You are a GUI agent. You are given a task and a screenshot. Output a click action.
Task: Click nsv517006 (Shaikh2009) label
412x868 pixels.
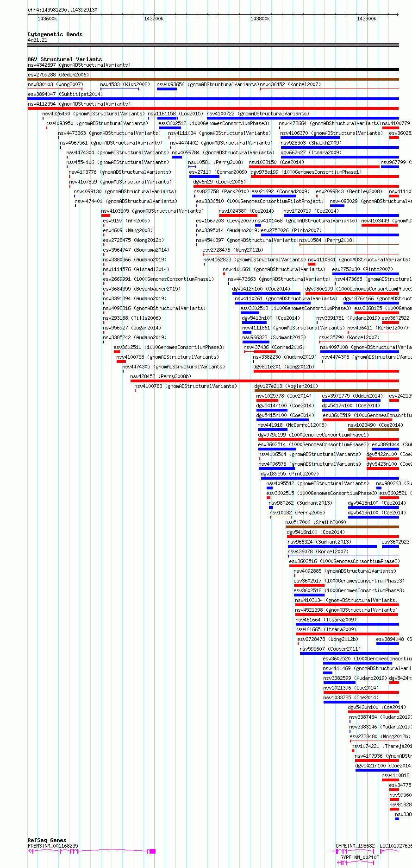click(x=316, y=522)
